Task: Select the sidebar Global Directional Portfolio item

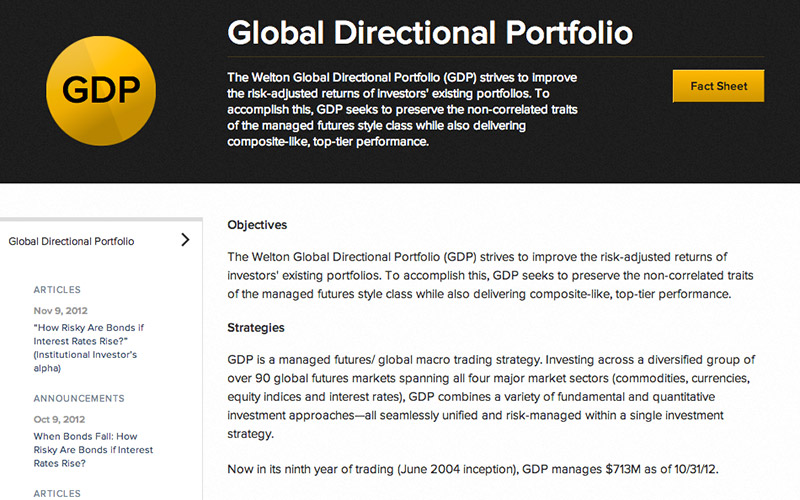Action: tap(71, 241)
